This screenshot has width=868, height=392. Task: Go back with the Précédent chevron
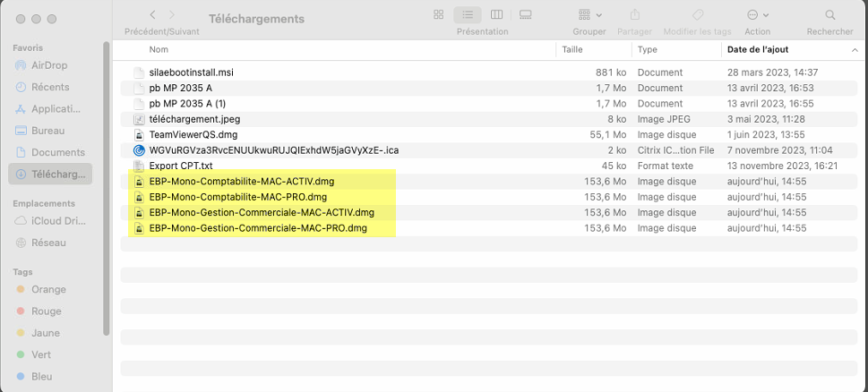click(153, 15)
